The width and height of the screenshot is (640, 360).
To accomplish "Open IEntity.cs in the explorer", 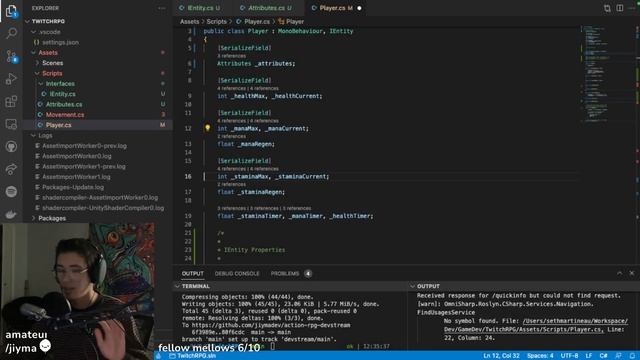I will coord(62,94).
